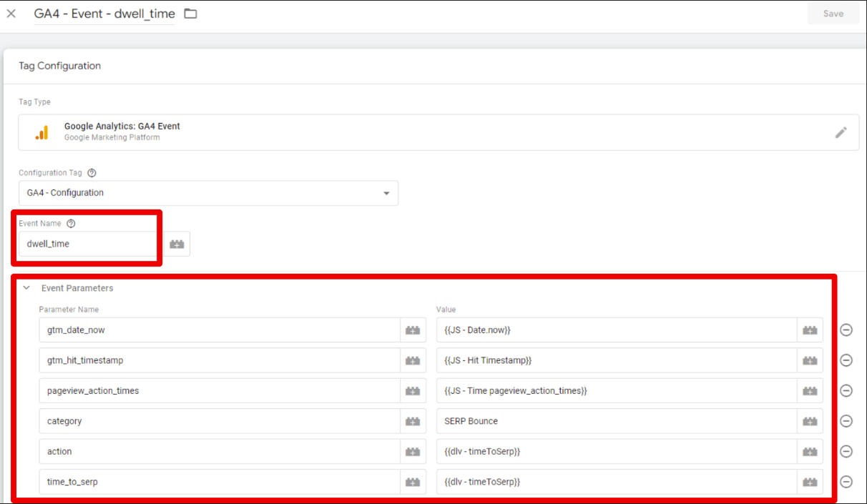Click the pageview_action_times parameter name field
Image resolution: width=867 pixels, height=504 pixels.
219,391
